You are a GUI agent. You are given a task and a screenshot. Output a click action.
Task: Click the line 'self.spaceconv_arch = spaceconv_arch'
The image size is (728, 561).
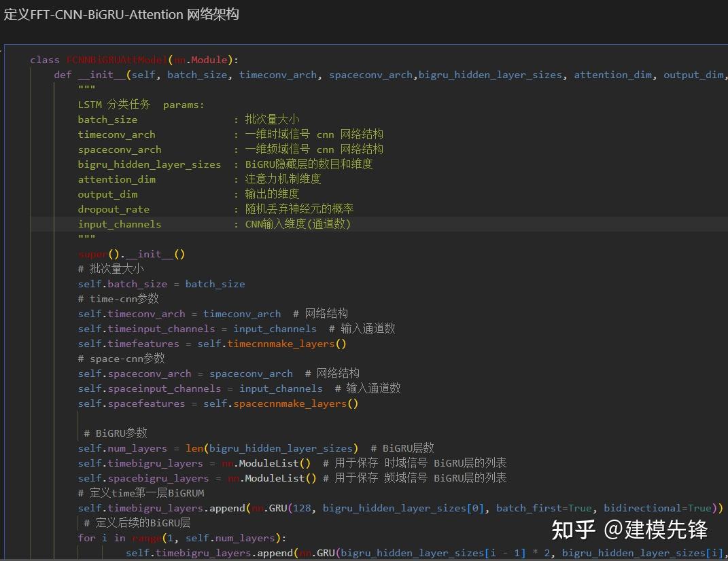186,374
